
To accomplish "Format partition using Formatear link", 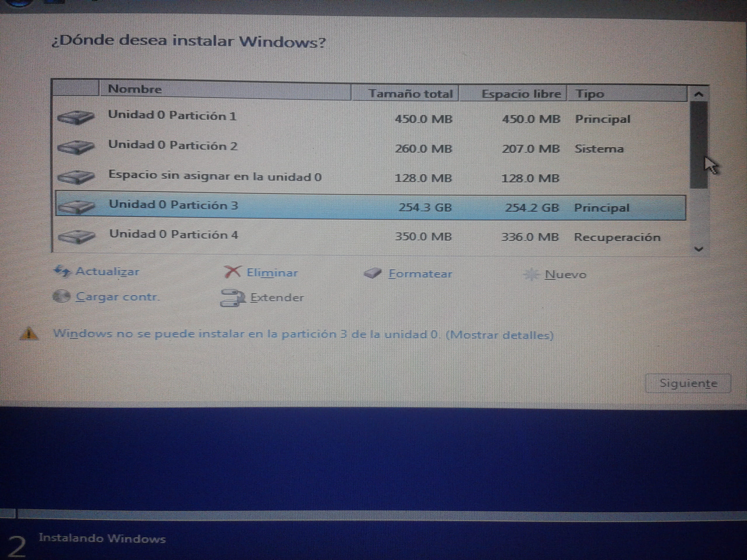I will tap(420, 273).
